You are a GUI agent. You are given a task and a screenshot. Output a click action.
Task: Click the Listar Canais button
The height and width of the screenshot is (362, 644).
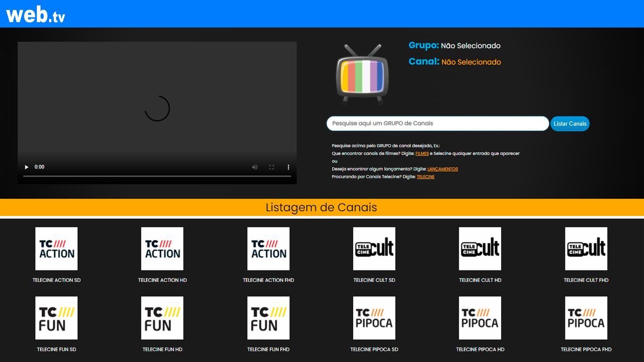[x=570, y=123]
